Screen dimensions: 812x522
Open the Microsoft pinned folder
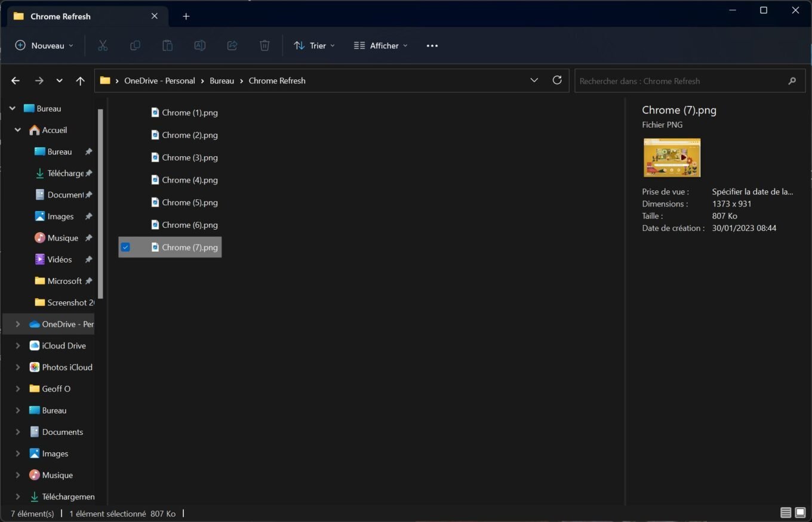coord(58,281)
